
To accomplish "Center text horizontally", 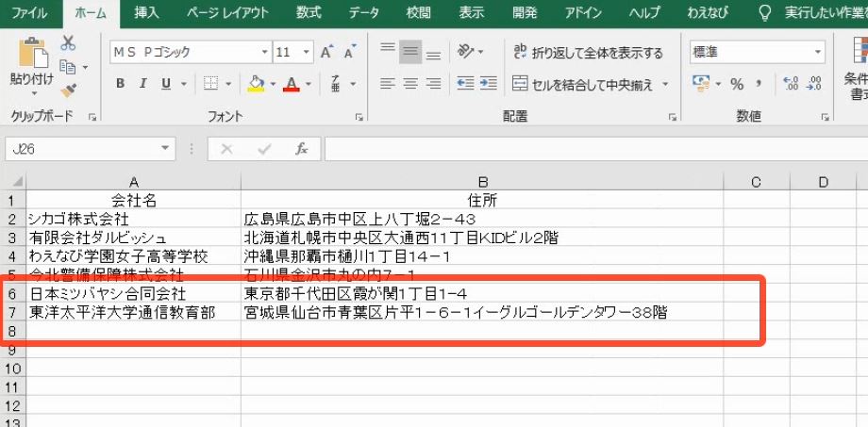I will pyautogui.click(x=410, y=84).
